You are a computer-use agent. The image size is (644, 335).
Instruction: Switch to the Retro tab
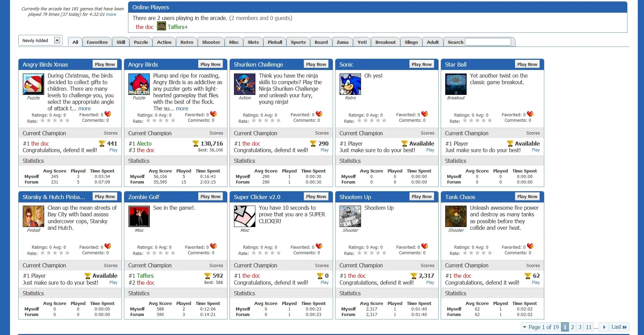coord(187,42)
